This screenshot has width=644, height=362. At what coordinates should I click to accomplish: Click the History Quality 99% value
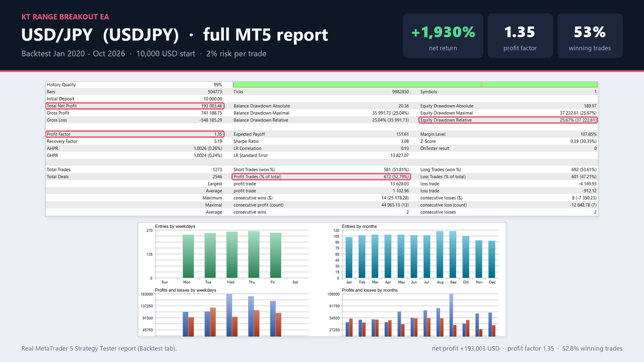pyautogui.click(x=217, y=85)
